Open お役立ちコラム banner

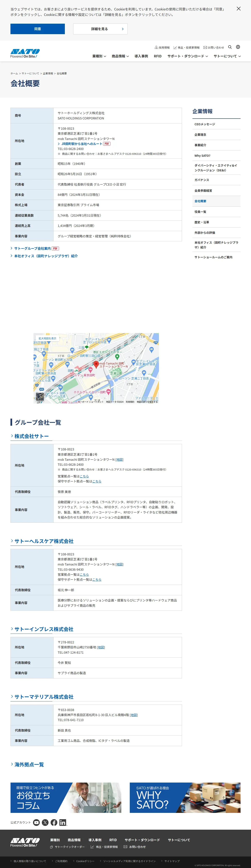pos(66,798)
